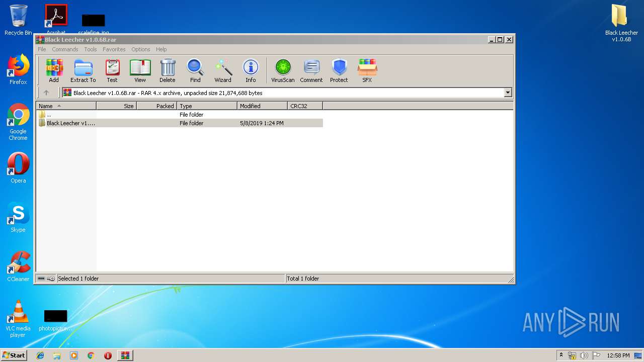Image resolution: width=644 pixels, height=362 pixels.
Task: Select the parent '..' folder row
Action: 179,115
